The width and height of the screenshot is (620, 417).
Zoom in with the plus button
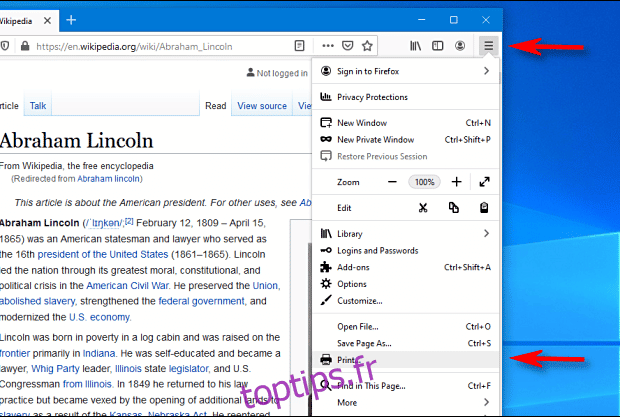point(456,182)
